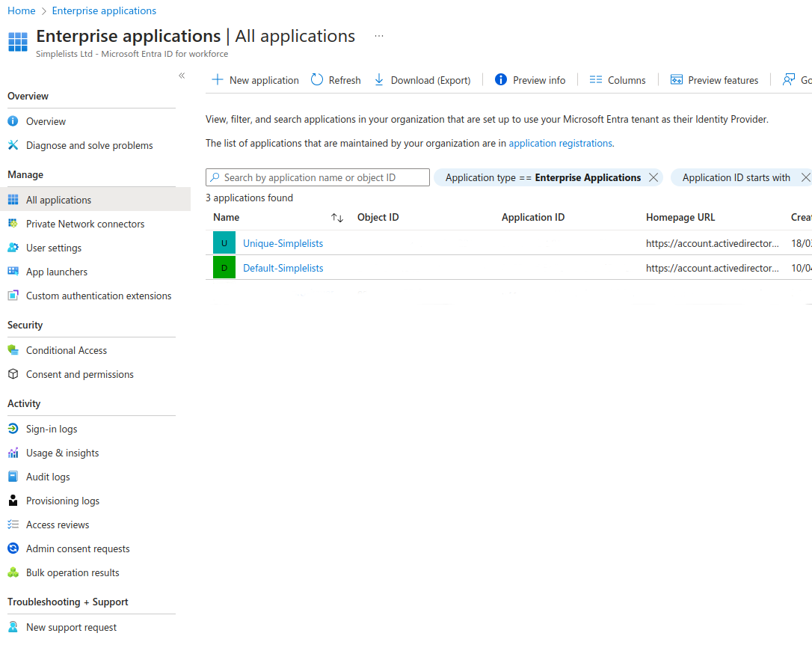Click the Refresh circular arrow icon
The image size is (812, 645).
[317, 80]
